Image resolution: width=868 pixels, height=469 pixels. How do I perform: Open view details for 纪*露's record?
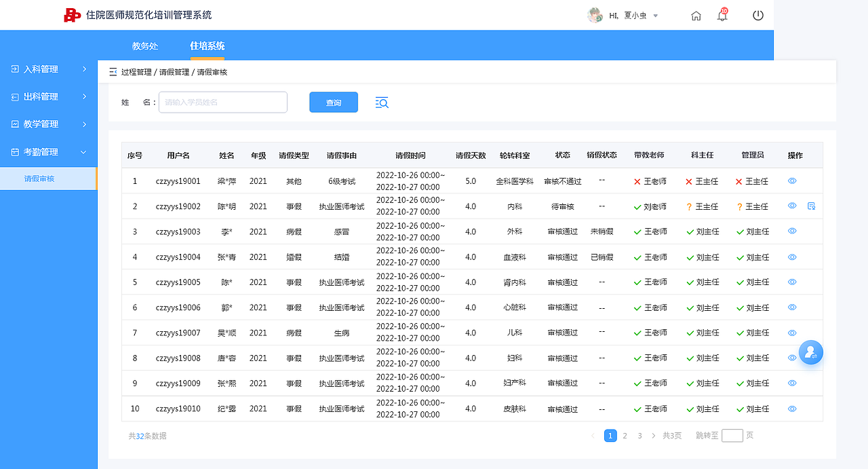click(x=791, y=409)
